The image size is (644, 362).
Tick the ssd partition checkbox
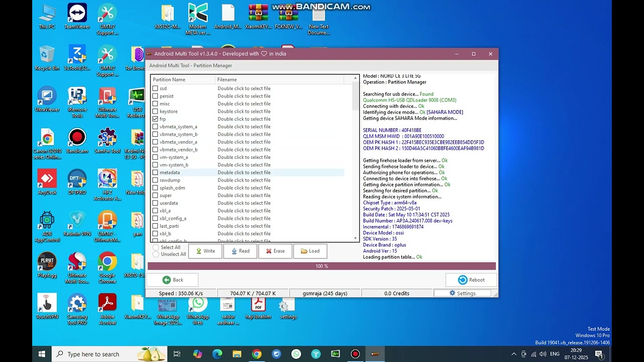click(155, 88)
